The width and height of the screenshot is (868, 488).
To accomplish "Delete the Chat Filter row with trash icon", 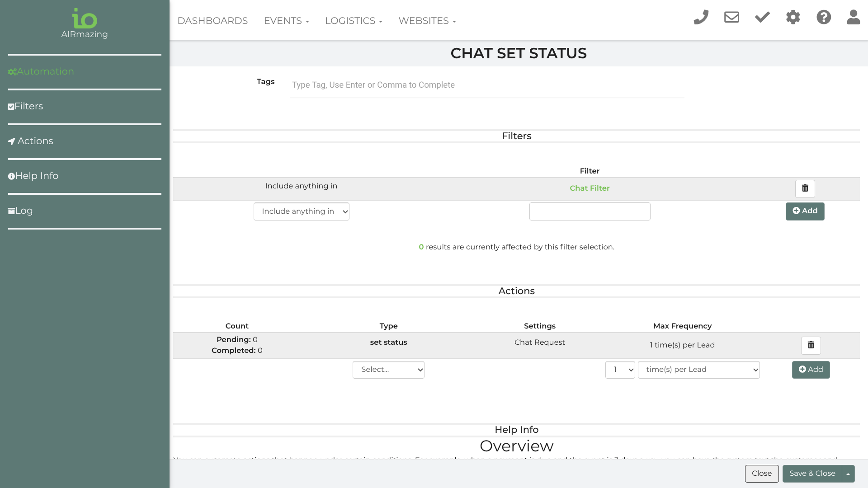I will 805,188.
